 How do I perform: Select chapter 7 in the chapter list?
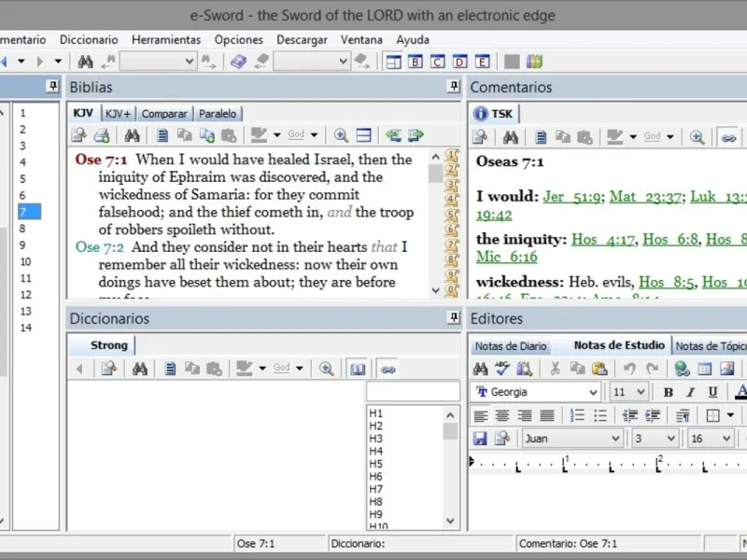pyautogui.click(x=30, y=212)
